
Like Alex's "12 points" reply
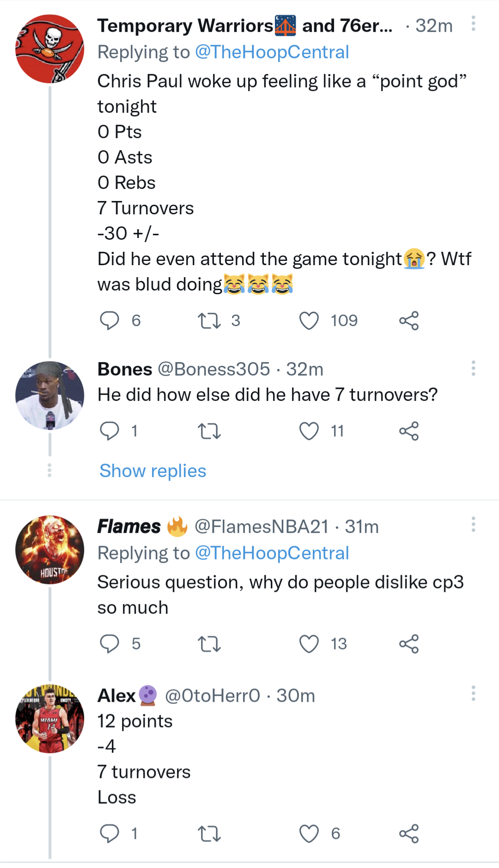pos(309,833)
